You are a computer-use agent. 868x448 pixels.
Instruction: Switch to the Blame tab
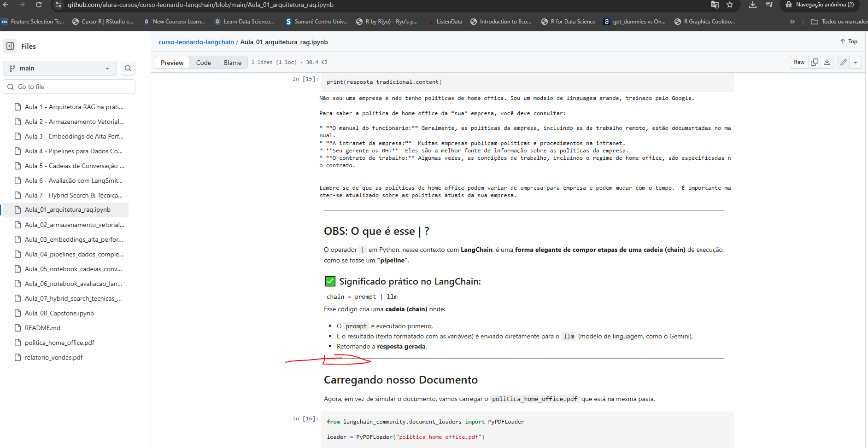coord(233,63)
